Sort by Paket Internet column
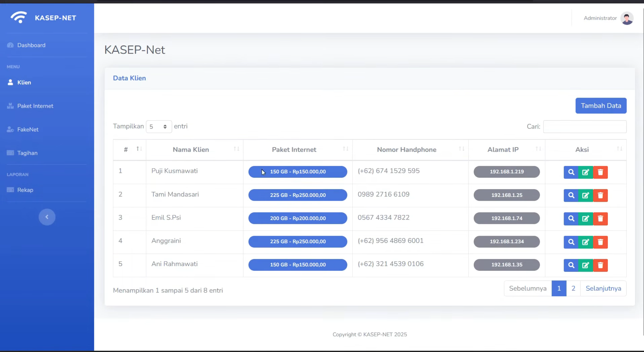644x352 pixels. (x=298, y=150)
